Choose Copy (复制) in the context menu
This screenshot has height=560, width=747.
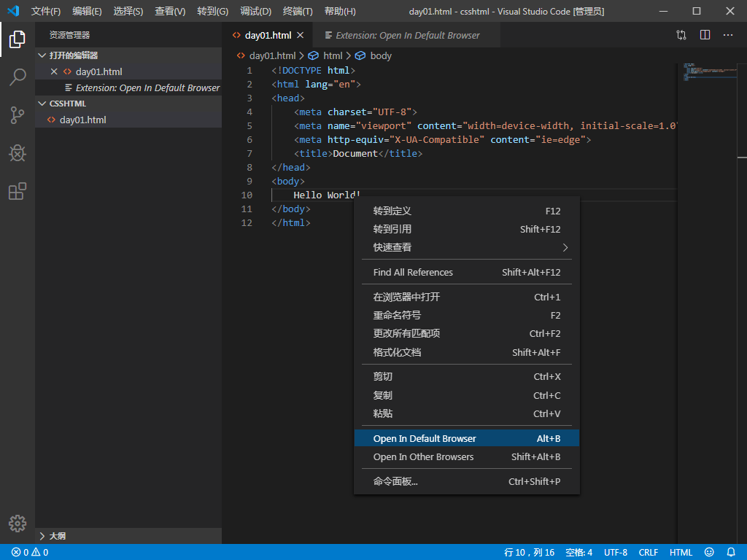(467, 395)
